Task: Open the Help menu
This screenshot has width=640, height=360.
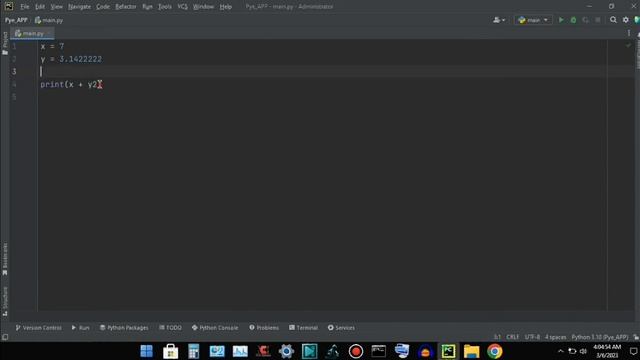Action: click(225, 7)
